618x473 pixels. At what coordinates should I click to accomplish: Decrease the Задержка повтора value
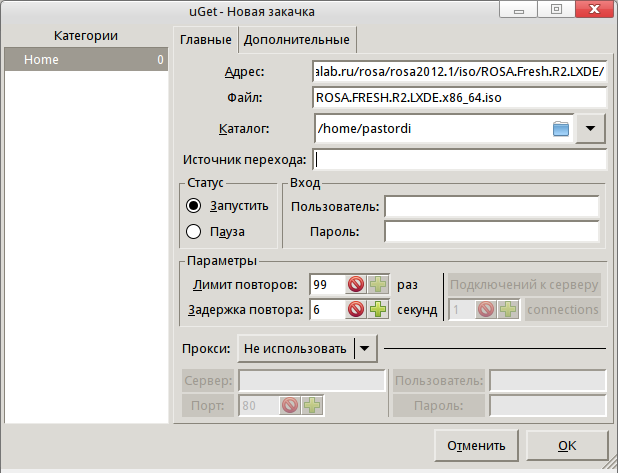click(355, 310)
